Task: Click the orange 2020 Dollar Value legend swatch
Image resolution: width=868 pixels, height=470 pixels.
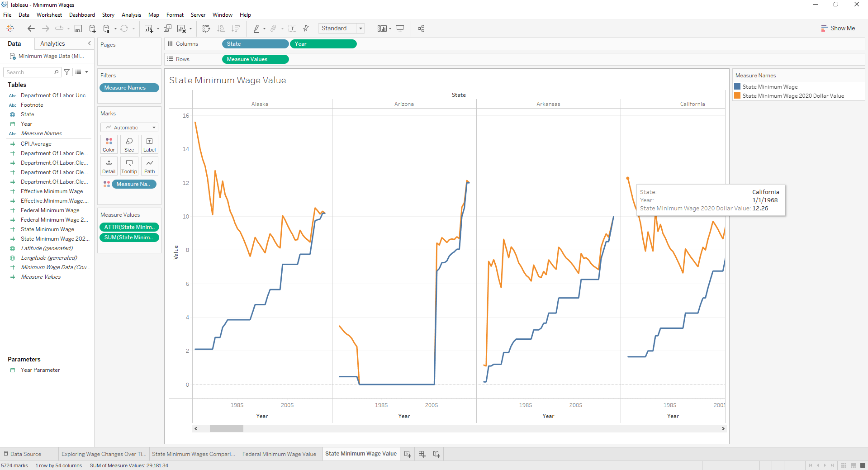Action: (737, 96)
